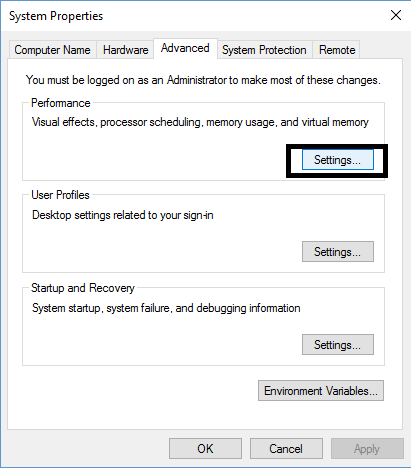The width and height of the screenshot is (411, 468).
Task: Close the System Properties window
Action: (396, 15)
